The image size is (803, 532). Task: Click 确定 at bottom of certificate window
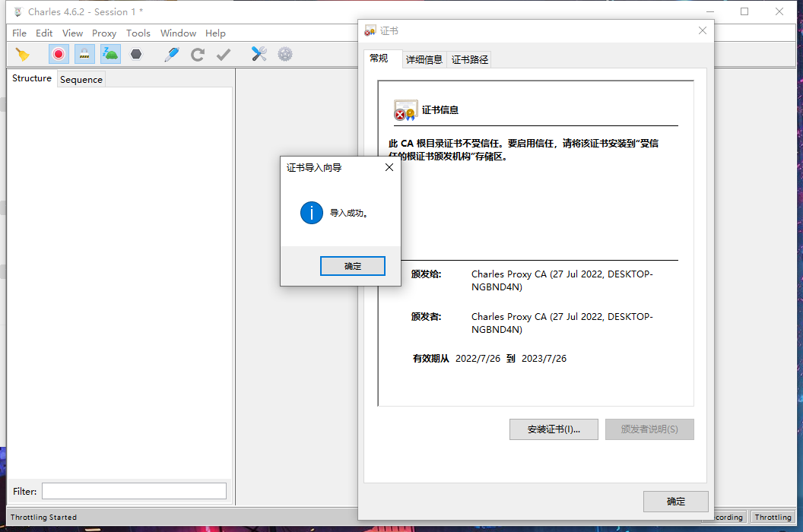pos(676,502)
